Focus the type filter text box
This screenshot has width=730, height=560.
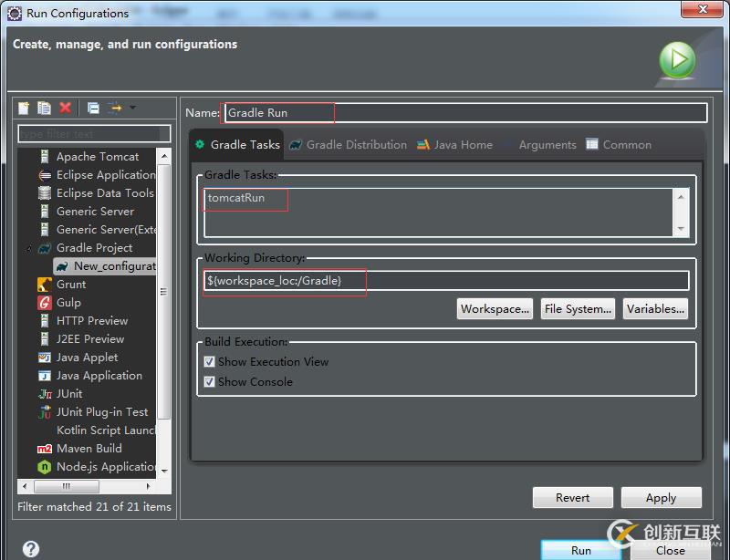click(x=94, y=134)
